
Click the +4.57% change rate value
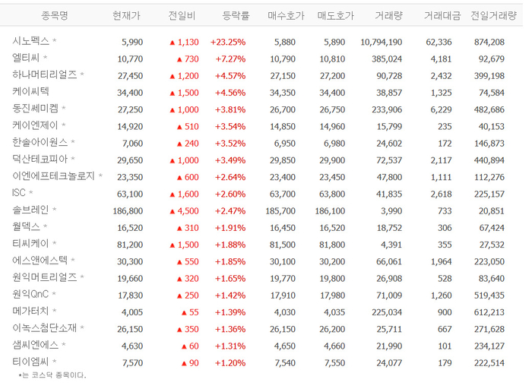click(230, 76)
